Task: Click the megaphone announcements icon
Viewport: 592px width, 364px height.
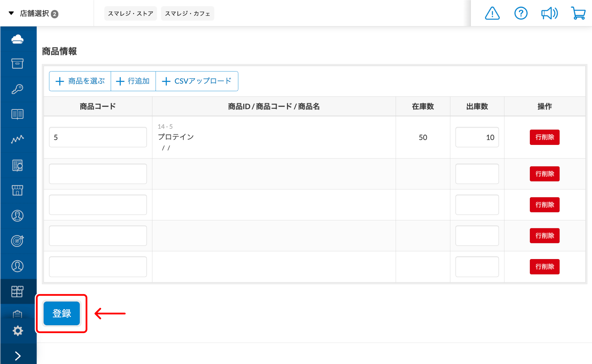Action: [549, 13]
